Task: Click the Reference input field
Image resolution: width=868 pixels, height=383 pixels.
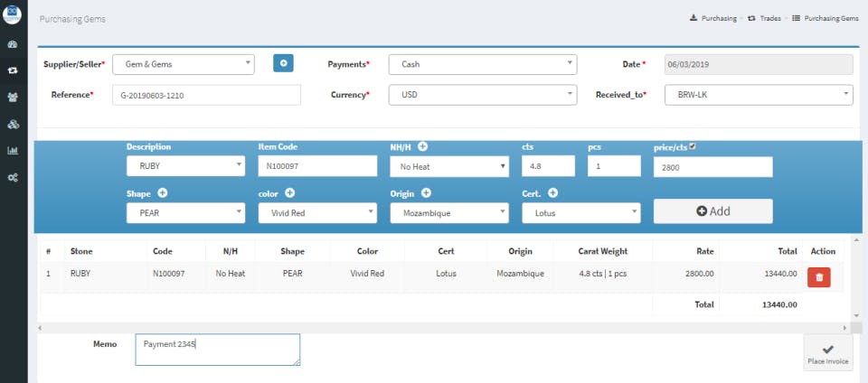Action: 206,95
